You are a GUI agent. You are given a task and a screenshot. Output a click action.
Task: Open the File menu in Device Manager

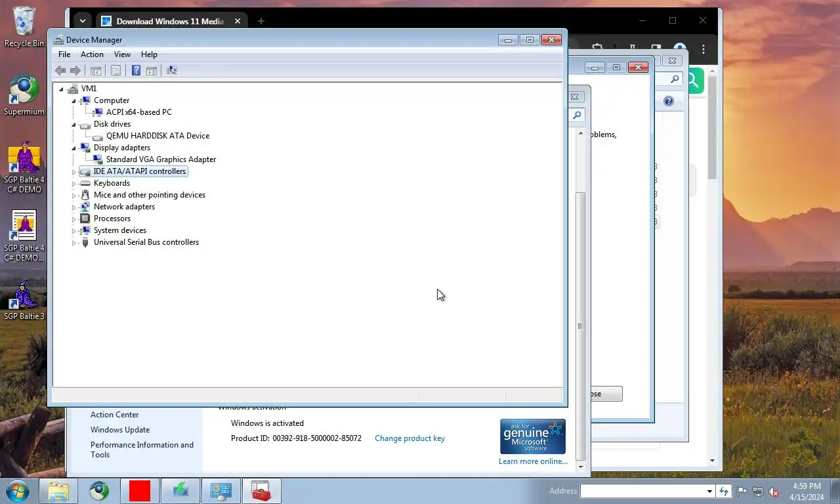[64, 54]
